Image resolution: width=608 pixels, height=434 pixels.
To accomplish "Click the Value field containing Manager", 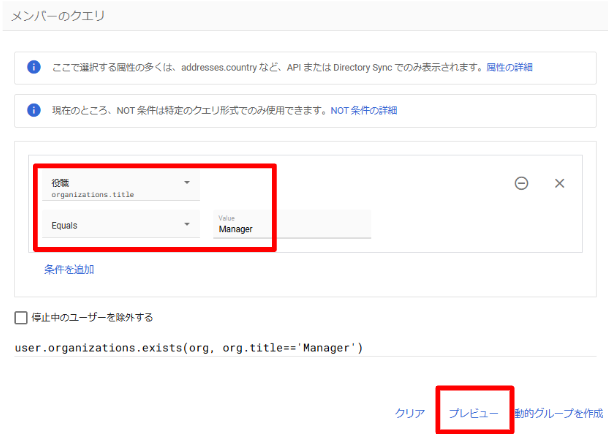I will (x=292, y=224).
